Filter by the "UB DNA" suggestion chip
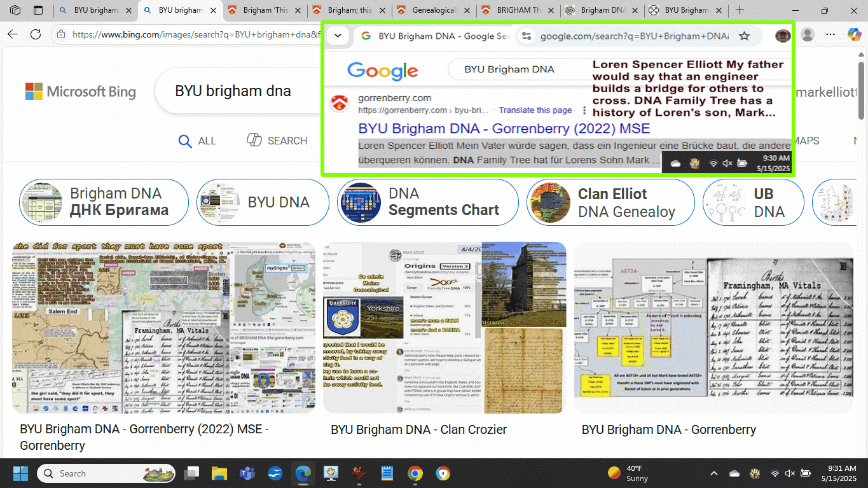The width and height of the screenshot is (868, 488). (753, 202)
